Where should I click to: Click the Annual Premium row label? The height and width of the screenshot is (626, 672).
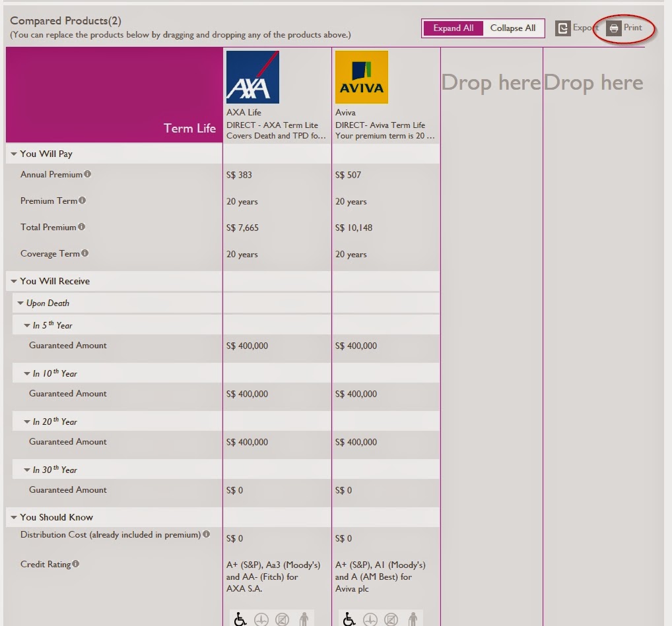(x=51, y=174)
